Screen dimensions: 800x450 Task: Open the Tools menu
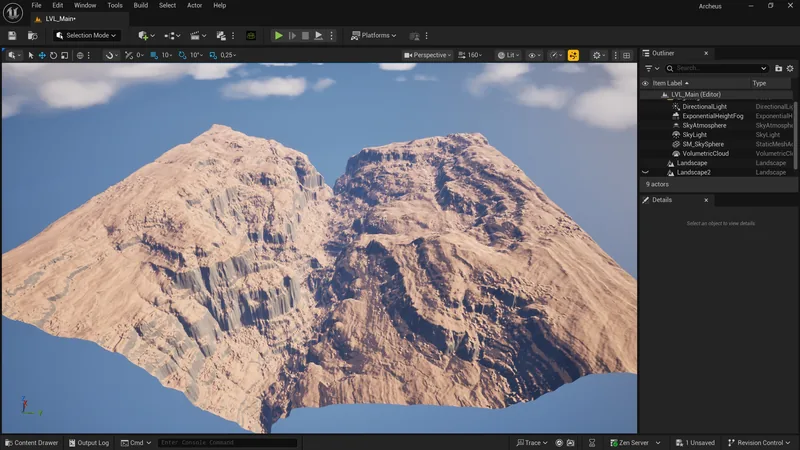tap(115, 5)
